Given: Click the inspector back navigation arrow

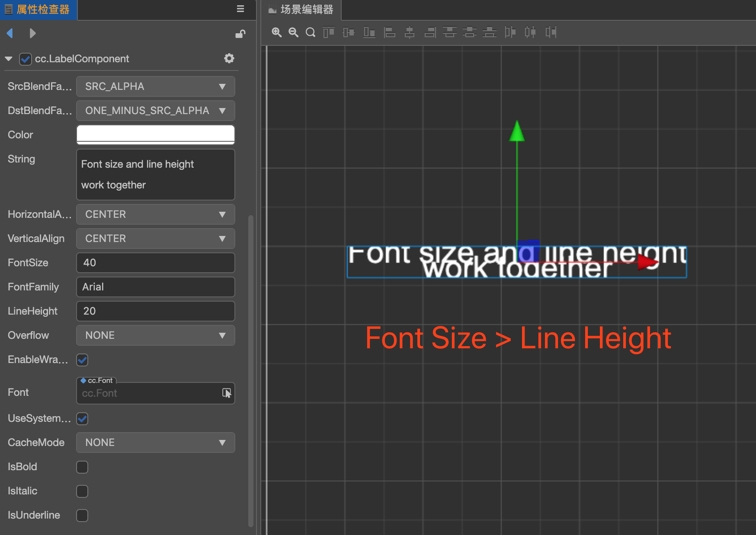Looking at the screenshot, I should point(10,33).
